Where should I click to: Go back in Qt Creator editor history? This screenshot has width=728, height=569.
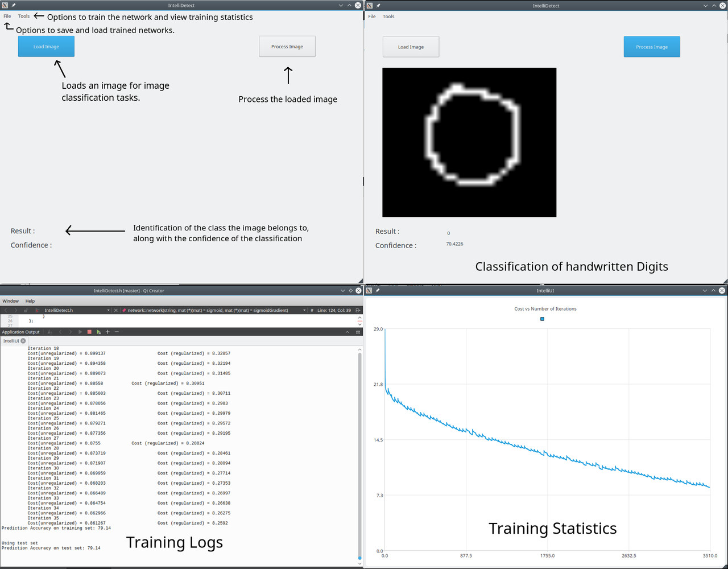coord(6,310)
